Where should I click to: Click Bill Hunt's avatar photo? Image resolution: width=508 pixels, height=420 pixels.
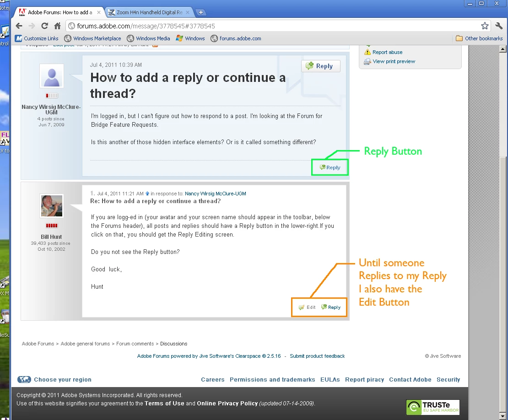coord(52,206)
